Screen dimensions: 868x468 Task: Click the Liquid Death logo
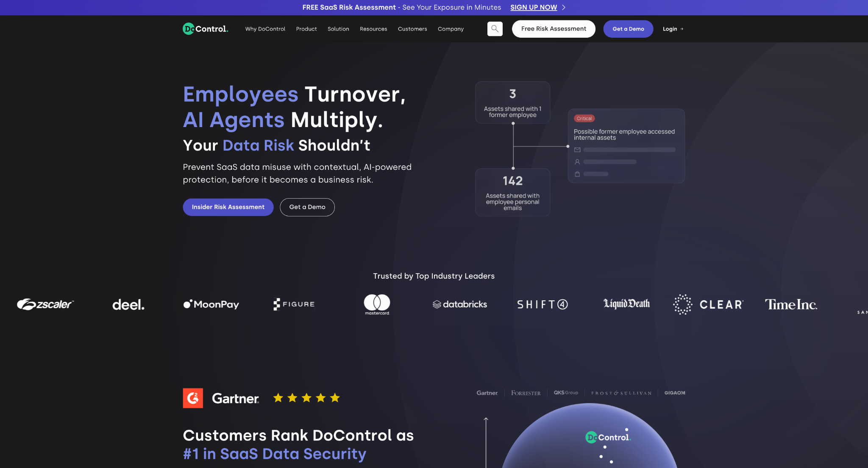[626, 304]
